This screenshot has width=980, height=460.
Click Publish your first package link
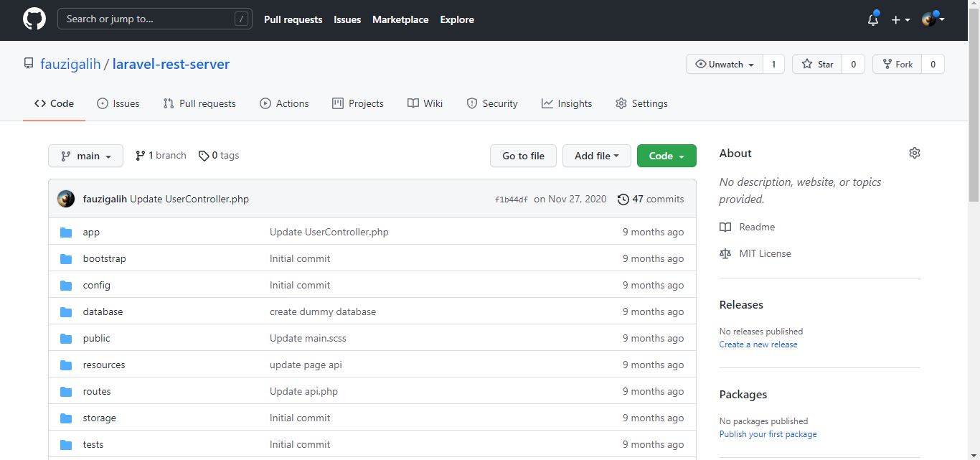pos(768,434)
